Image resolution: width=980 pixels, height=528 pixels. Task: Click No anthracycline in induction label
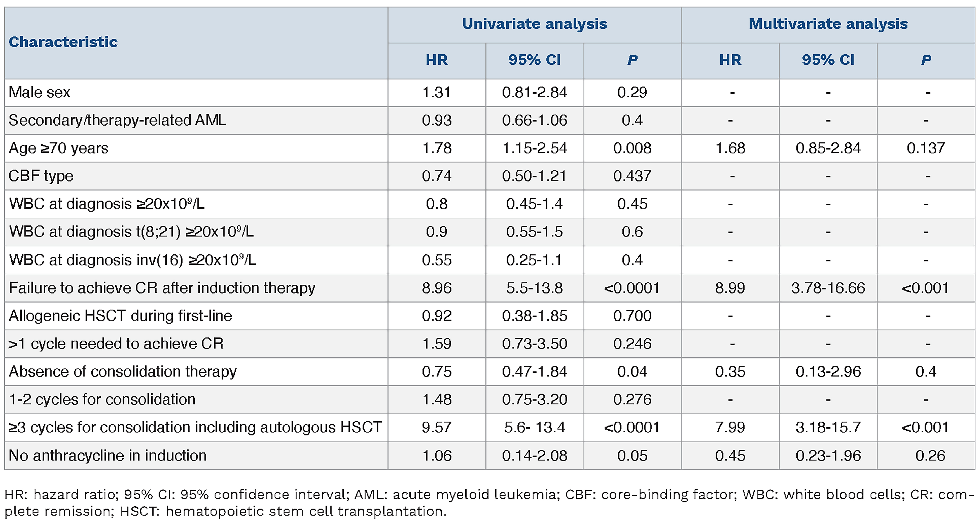click(108, 455)
